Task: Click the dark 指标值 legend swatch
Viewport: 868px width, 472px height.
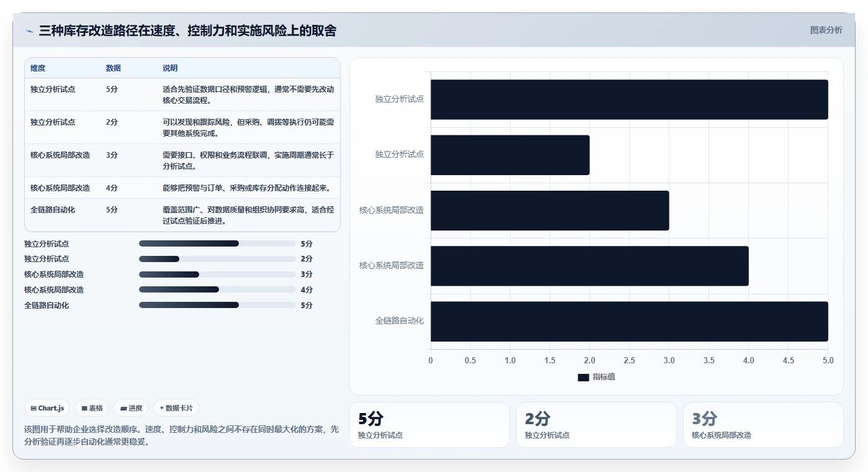Action: click(x=583, y=377)
